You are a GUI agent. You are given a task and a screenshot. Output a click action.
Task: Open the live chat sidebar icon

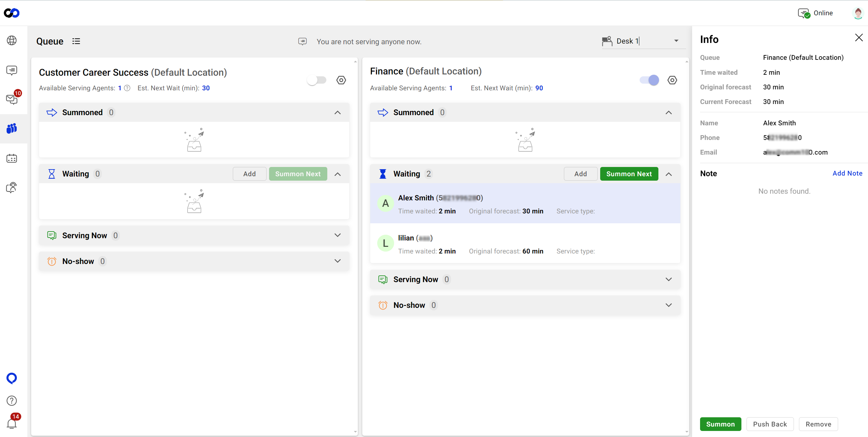[12, 70]
